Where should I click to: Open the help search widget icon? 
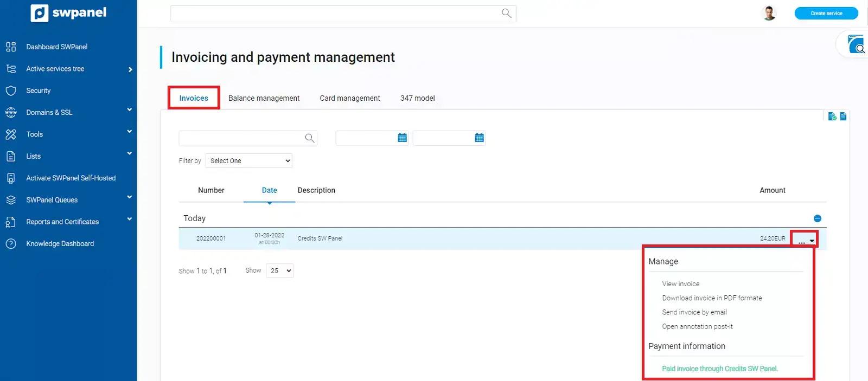(x=856, y=44)
